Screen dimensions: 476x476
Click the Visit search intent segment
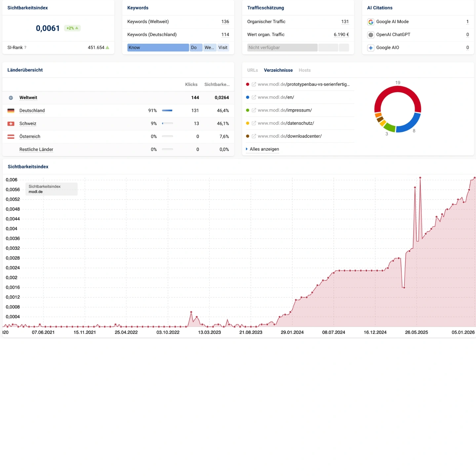(223, 48)
